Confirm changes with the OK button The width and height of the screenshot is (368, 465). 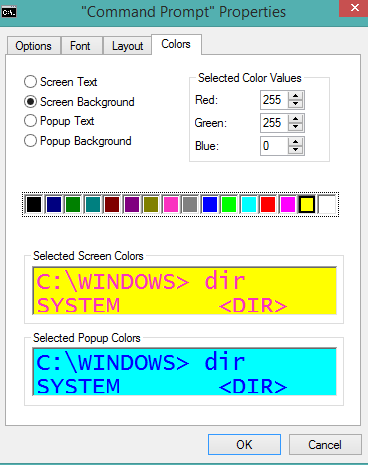tap(244, 444)
